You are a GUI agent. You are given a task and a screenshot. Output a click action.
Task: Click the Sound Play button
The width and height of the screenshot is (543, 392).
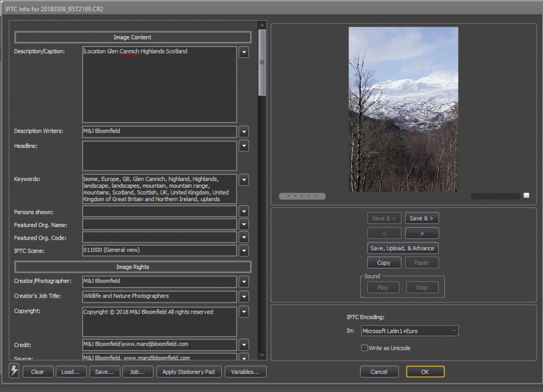(383, 288)
